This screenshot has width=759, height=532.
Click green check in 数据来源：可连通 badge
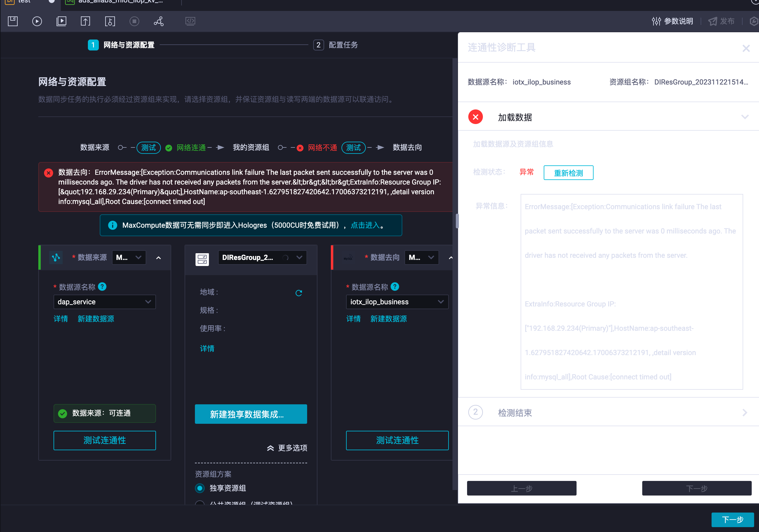pos(62,414)
